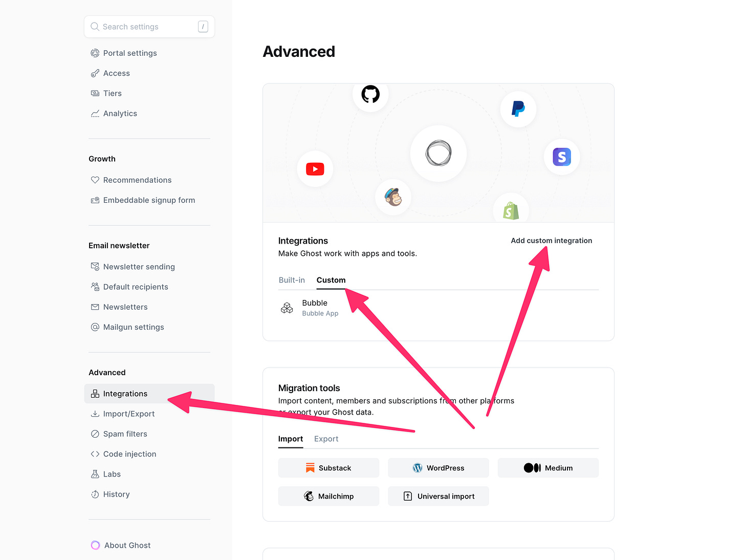Click the History clock icon
745x560 pixels.
[95, 494]
